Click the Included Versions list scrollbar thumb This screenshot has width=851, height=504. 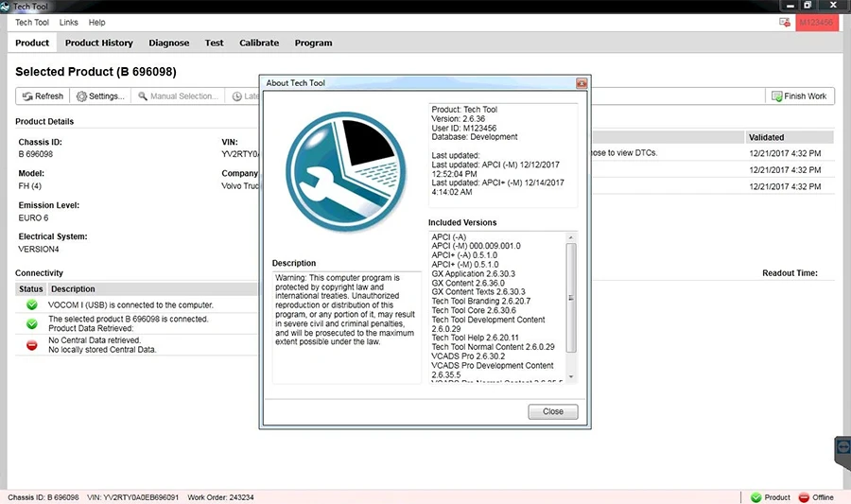[x=571, y=298]
